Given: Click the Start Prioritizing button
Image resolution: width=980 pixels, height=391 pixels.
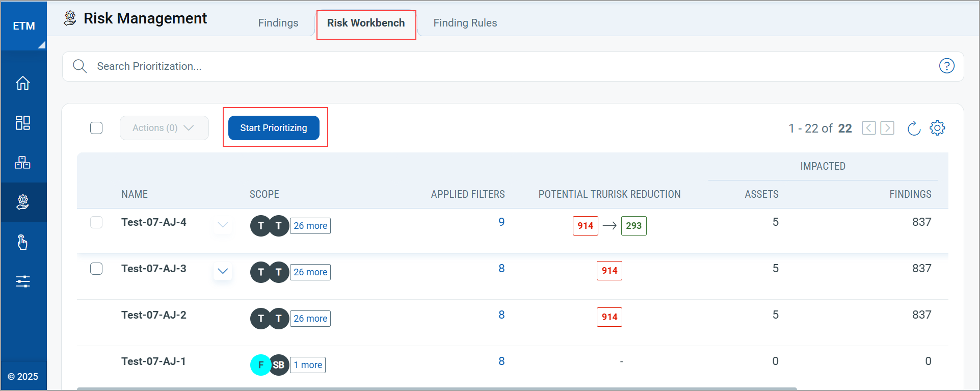Looking at the screenshot, I should [x=274, y=128].
